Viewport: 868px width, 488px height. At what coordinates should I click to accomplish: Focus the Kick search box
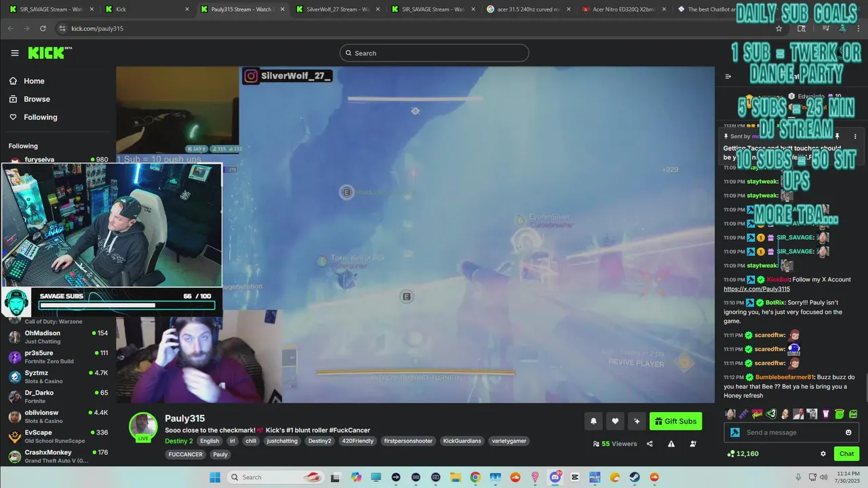point(434,53)
